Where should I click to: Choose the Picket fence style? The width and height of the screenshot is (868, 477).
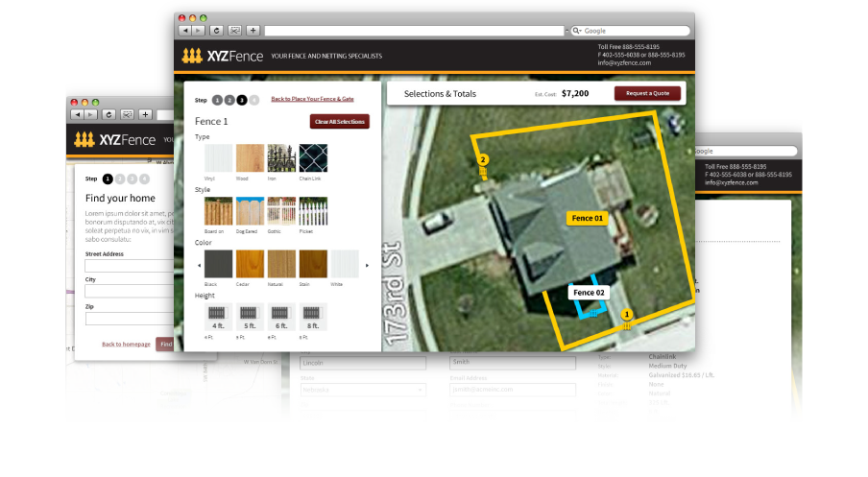click(x=313, y=211)
